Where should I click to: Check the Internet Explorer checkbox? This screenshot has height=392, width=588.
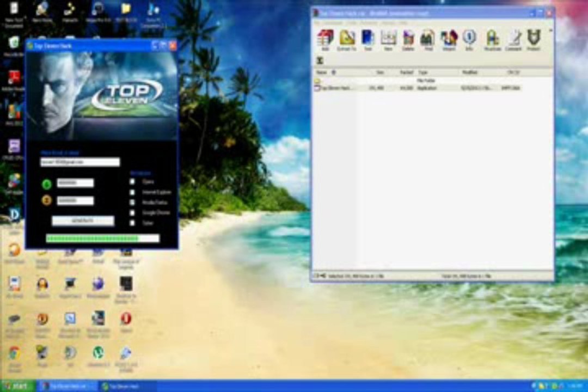[x=132, y=192]
